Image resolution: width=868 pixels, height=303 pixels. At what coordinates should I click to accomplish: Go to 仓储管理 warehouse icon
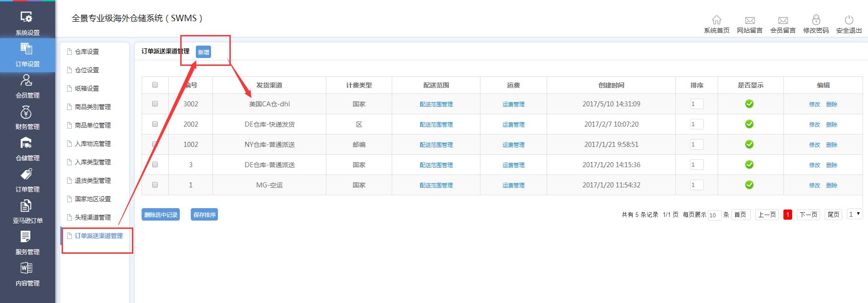coord(27,143)
